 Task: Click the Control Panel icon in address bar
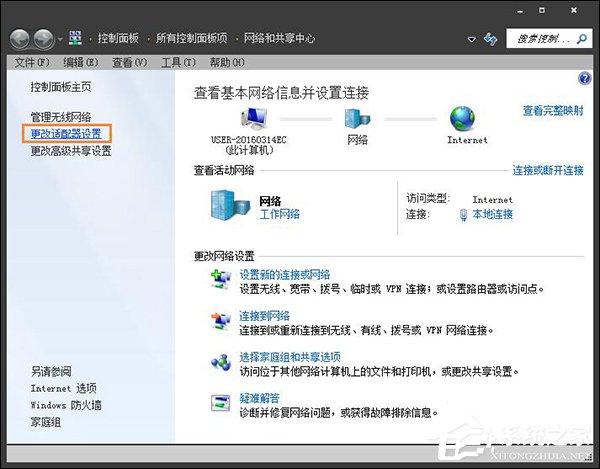click(75, 38)
